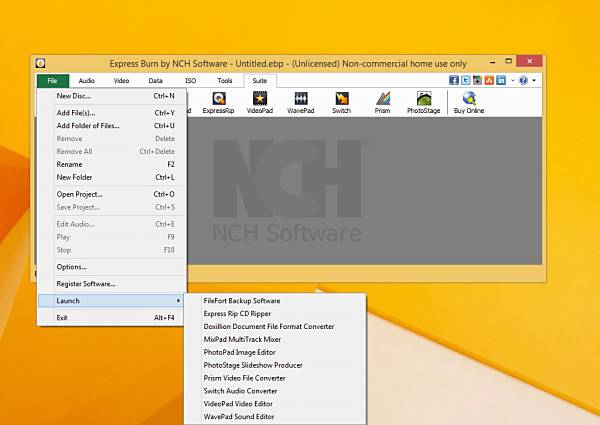Viewport: 600px width, 425px height.
Task: Launch Express Rip CD Ripper
Action: tap(275, 314)
